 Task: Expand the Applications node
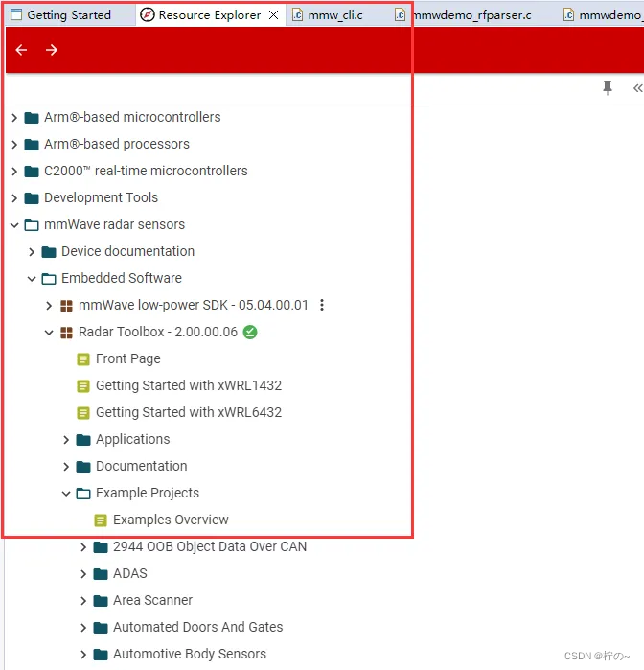coord(66,440)
